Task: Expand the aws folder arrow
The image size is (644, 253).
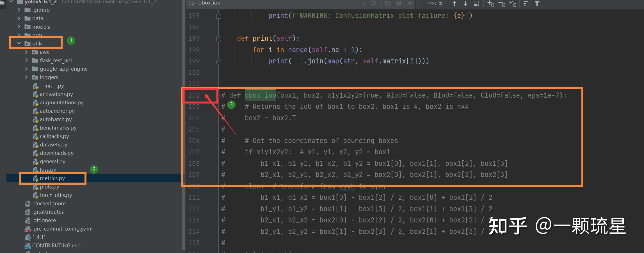Action: point(26,52)
